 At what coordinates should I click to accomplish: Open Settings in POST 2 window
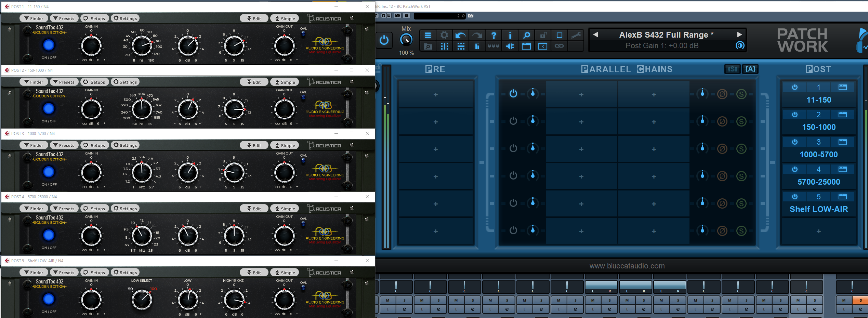pos(125,82)
